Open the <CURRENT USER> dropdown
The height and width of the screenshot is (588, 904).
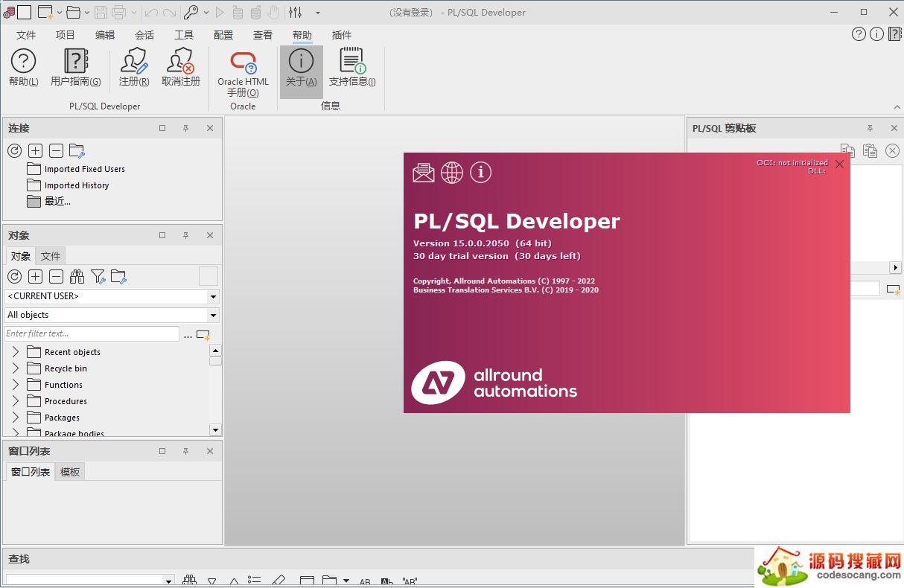click(x=213, y=296)
